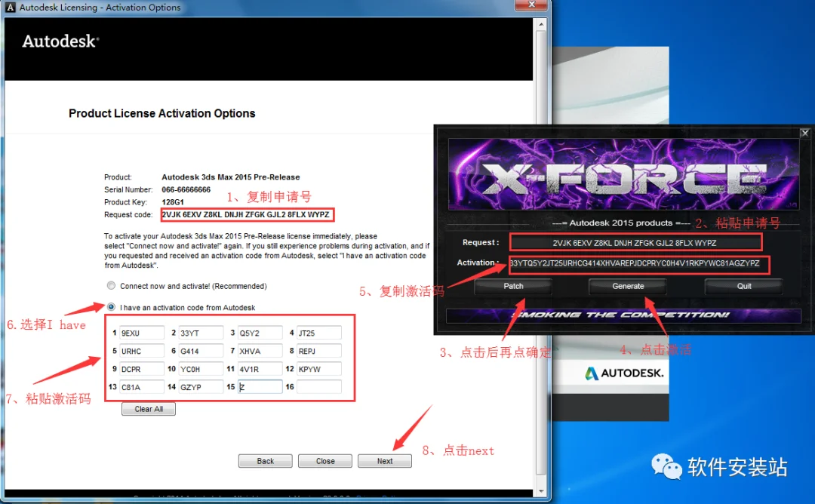Click the Clear All button
This screenshot has width=815, height=504.
click(x=149, y=409)
